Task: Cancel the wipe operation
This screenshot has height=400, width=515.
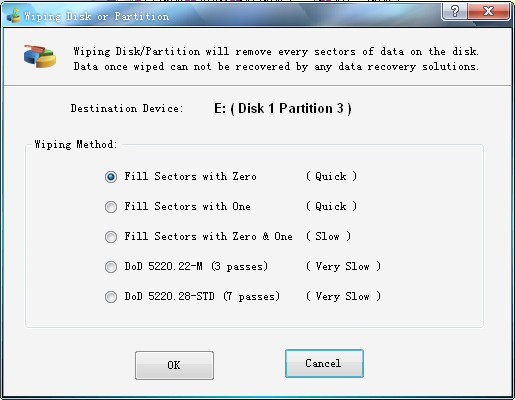Action: tap(324, 363)
